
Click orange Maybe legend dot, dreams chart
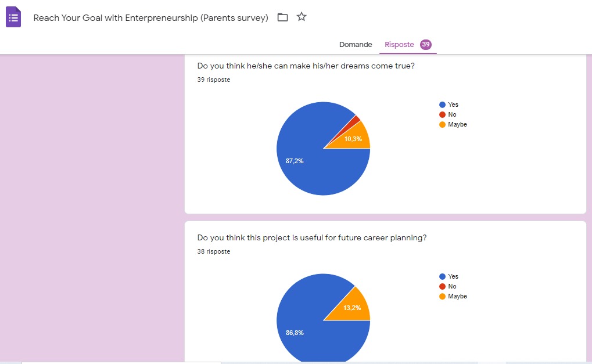pyautogui.click(x=442, y=124)
